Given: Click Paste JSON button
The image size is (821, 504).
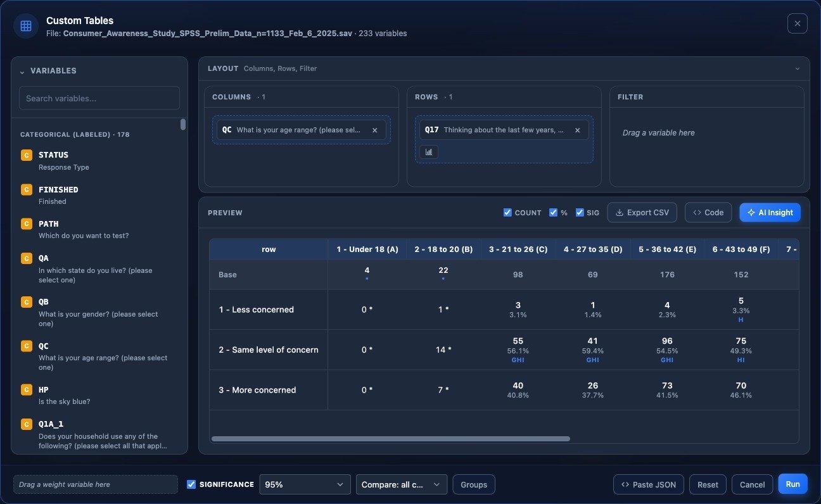Looking at the screenshot, I should coord(649,484).
